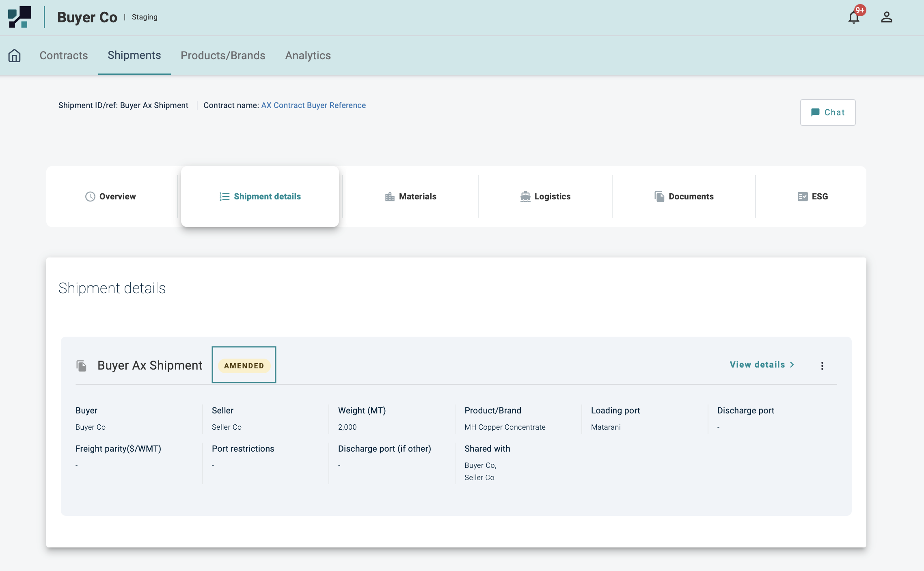This screenshot has height=571, width=924.
Task: Select the Shipments navigation item
Action: [x=134, y=55]
